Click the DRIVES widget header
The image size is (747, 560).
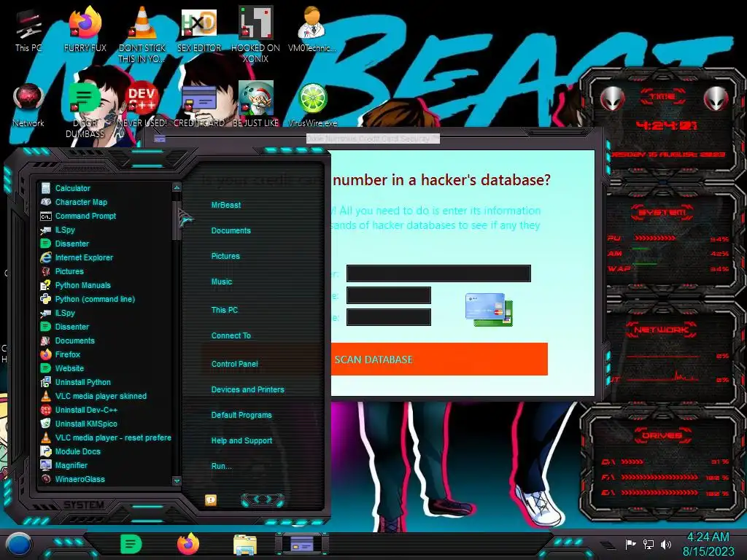[x=661, y=435]
